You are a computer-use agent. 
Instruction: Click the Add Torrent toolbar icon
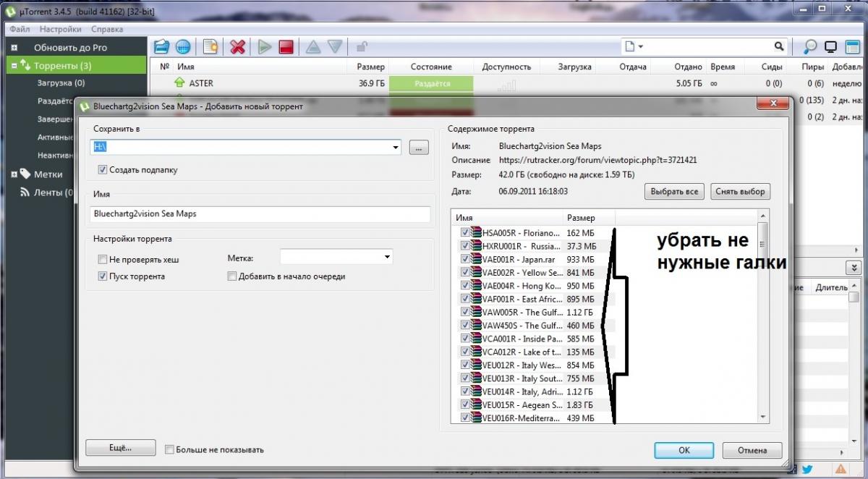tap(161, 47)
